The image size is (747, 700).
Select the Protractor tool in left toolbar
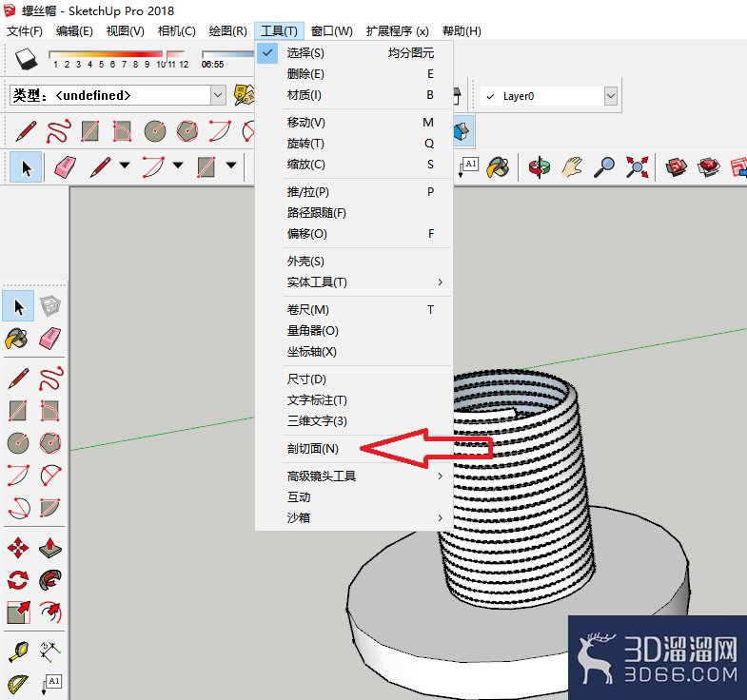click(18, 684)
